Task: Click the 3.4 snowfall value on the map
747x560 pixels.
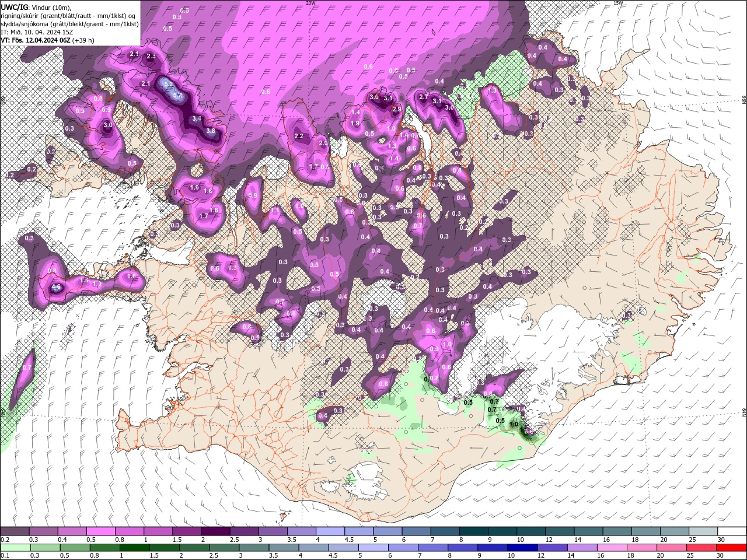Action: [x=197, y=118]
